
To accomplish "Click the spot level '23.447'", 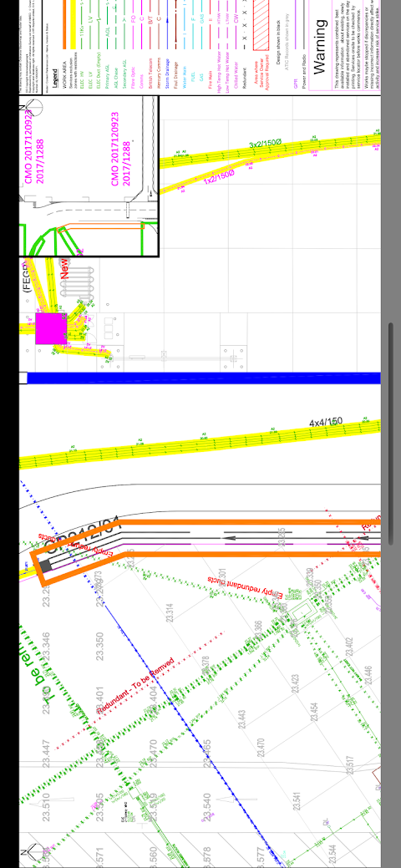I will (46, 754).
